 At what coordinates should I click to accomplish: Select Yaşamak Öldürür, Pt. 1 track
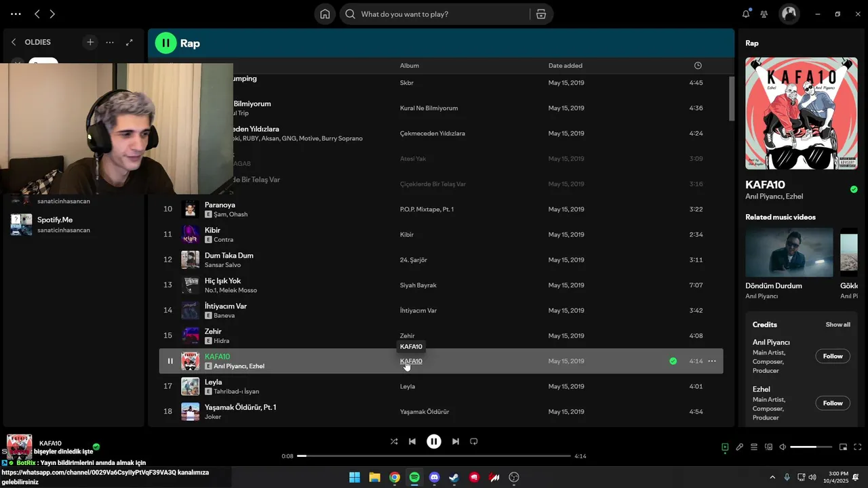(x=441, y=411)
